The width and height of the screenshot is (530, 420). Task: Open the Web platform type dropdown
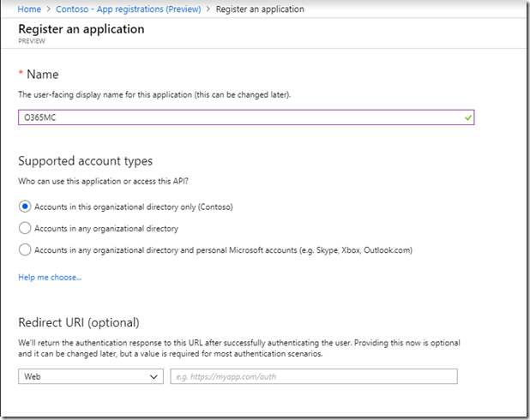pyautogui.click(x=91, y=376)
